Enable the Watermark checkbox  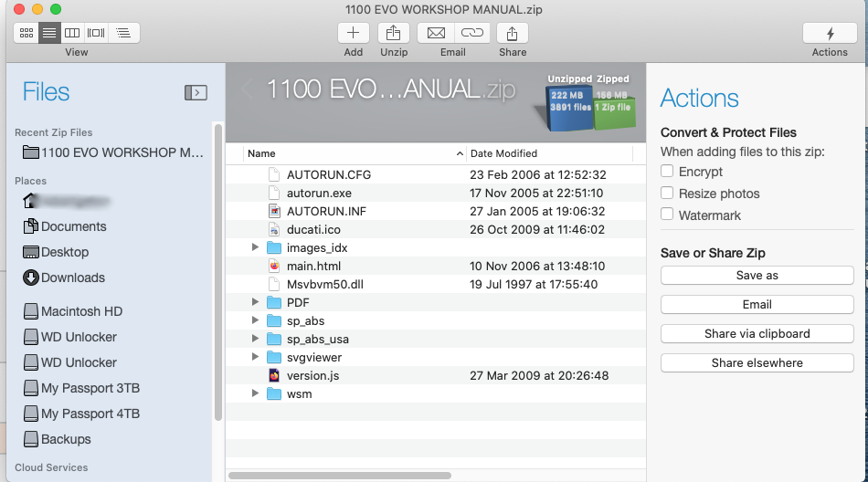coord(667,215)
